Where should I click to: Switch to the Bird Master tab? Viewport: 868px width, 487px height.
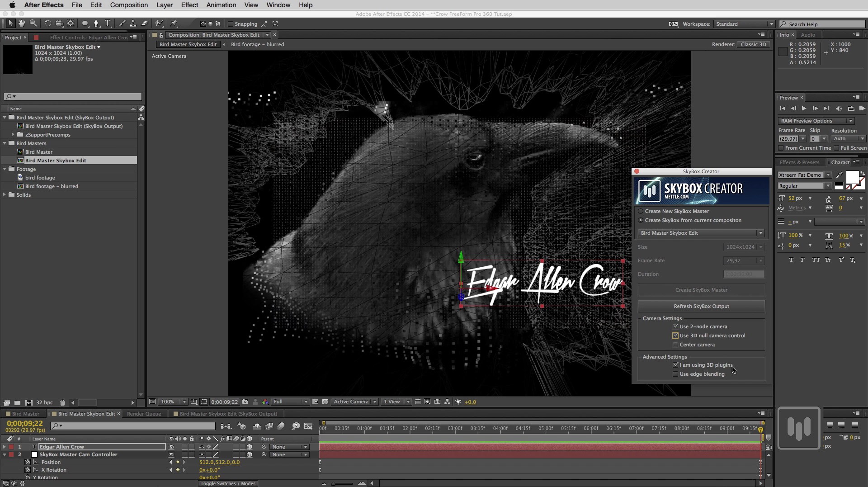click(25, 413)
